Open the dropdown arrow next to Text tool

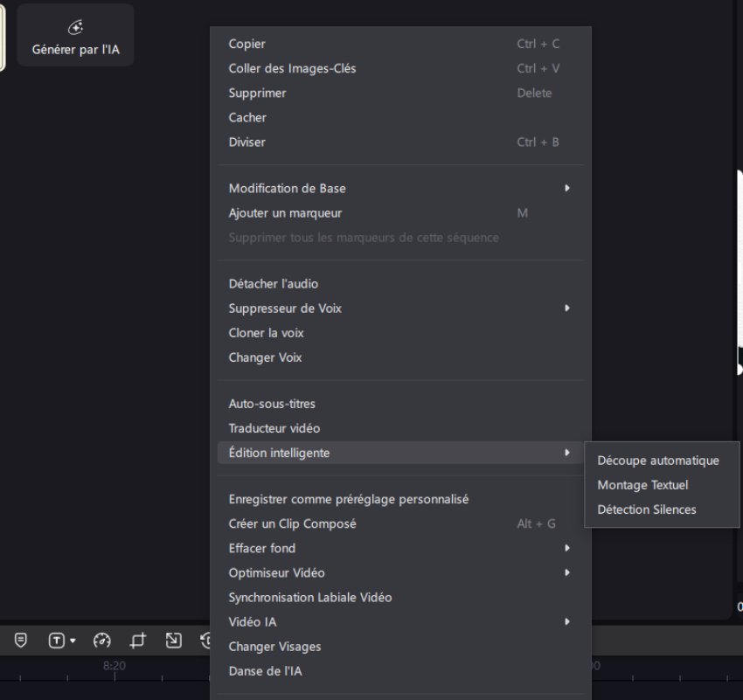click(73, 641)
